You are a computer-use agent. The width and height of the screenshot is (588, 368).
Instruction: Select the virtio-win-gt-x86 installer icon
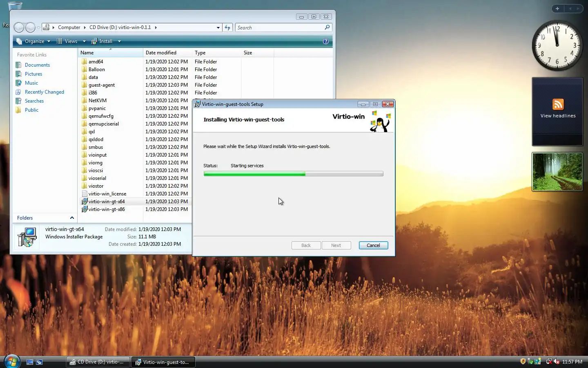click(x=85, y=209)
